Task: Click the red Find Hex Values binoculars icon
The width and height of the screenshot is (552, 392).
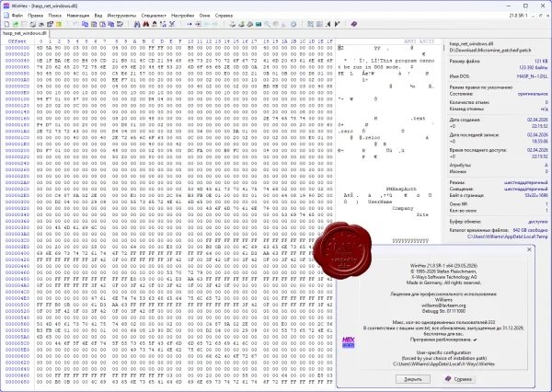Action: [145, 24]
